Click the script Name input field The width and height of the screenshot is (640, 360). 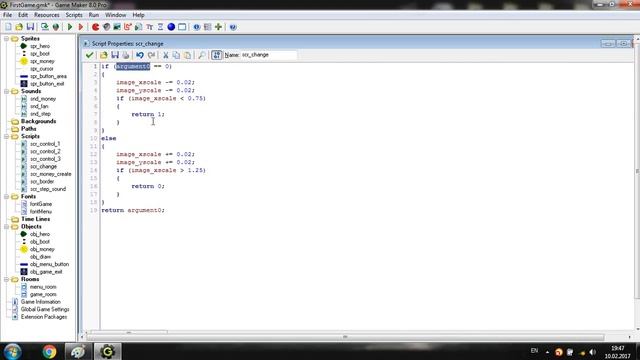(x=269, y=55)
